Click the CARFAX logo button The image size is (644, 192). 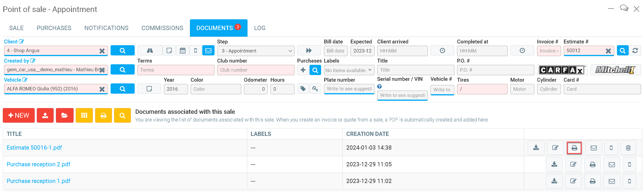point(562,70)
